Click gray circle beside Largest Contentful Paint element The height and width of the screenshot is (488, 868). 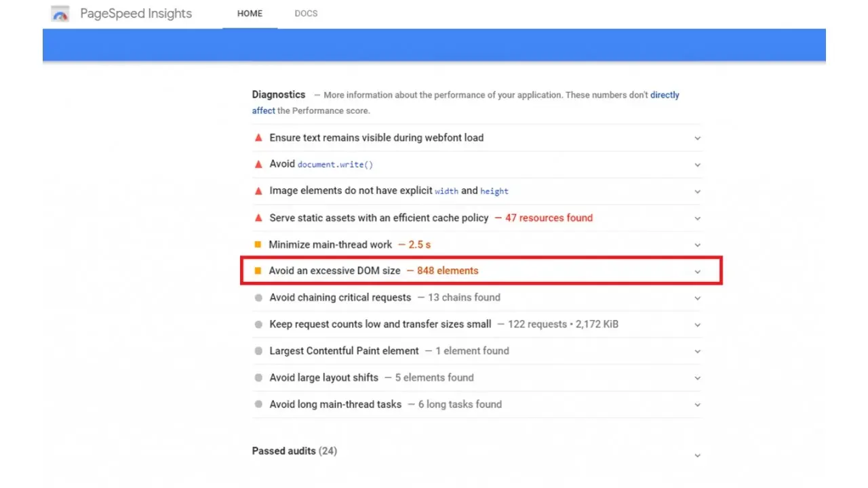click(258, 351)
